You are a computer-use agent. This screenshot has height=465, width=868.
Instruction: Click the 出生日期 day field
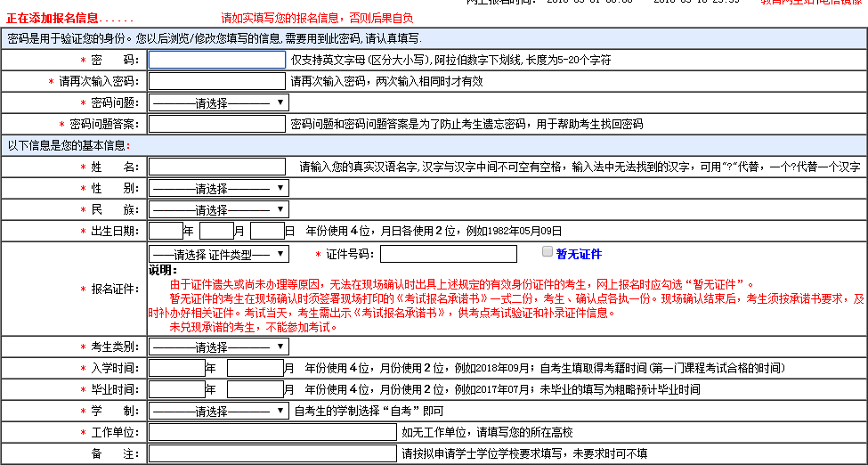[x=267, y=231]
